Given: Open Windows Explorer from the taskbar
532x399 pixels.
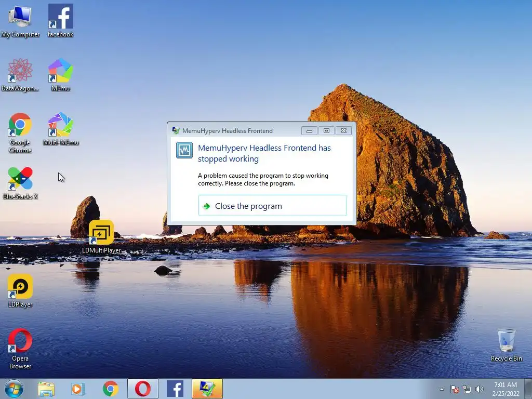Looking at the screenshot, I should pos(46,389).
